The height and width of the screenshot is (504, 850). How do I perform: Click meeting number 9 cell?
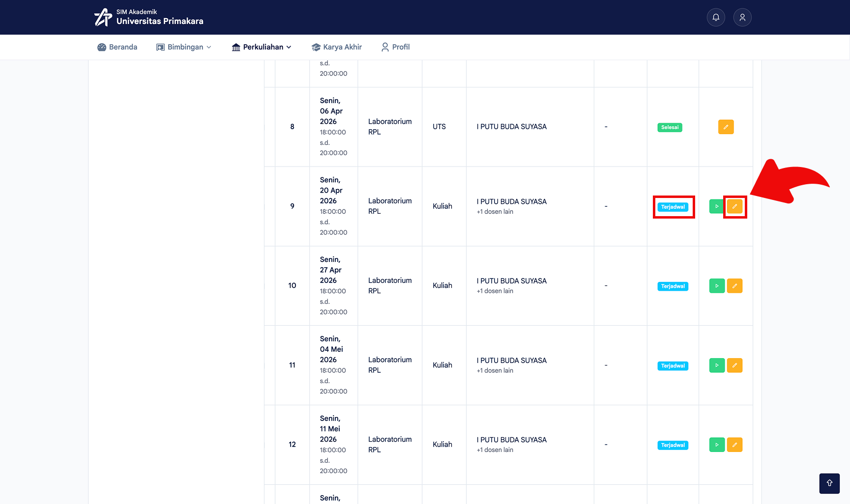click(292, 206)
